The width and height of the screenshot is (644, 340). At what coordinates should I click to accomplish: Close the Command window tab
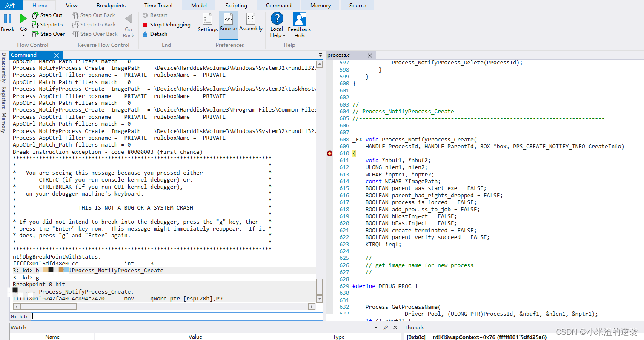[x=57, y=55]
